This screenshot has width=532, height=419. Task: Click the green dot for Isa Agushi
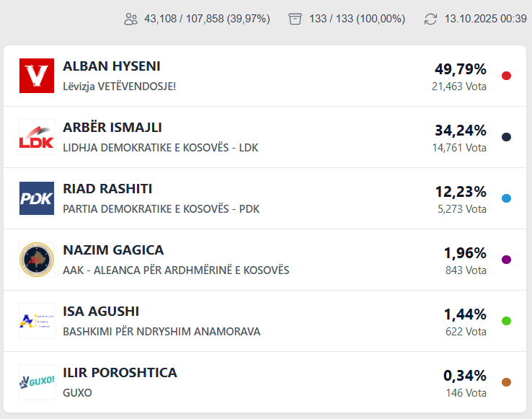point(506,321)
